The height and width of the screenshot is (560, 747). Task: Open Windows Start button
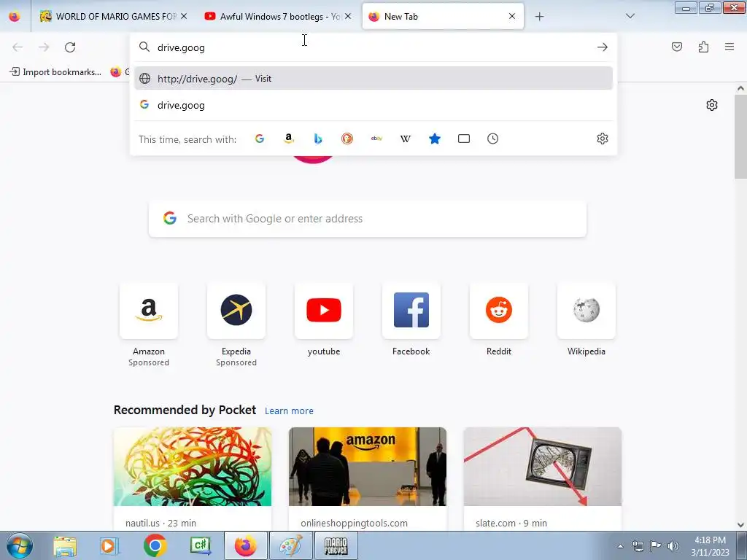[x=19, y=545]
